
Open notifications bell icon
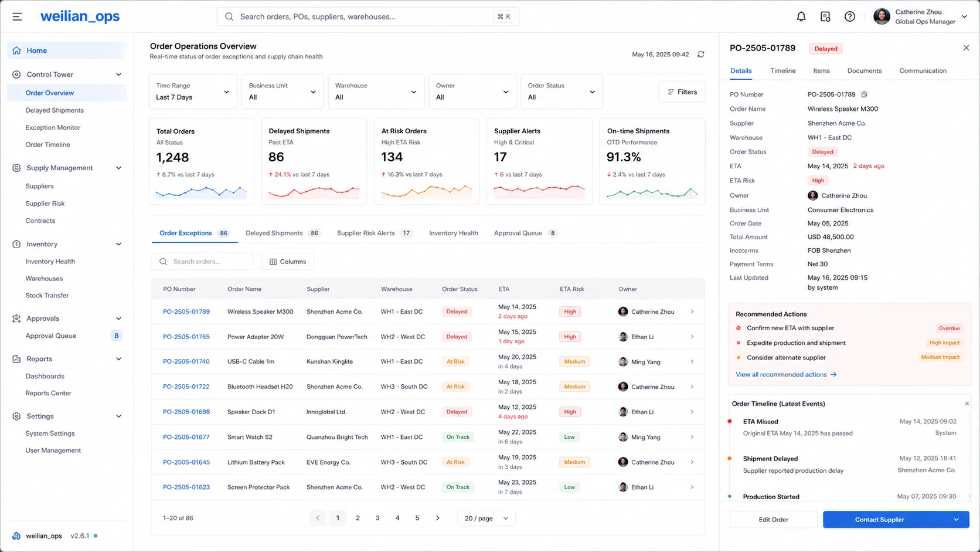801,16
